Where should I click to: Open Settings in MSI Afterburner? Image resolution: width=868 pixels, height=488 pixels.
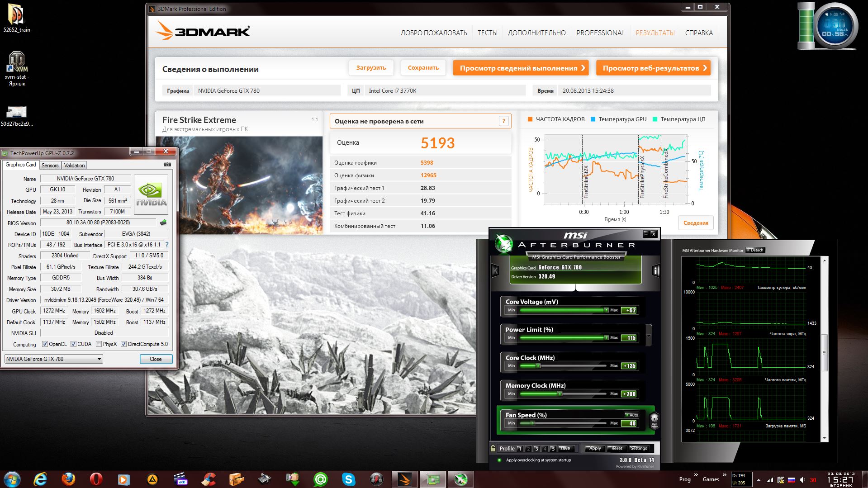coord(638,448)
